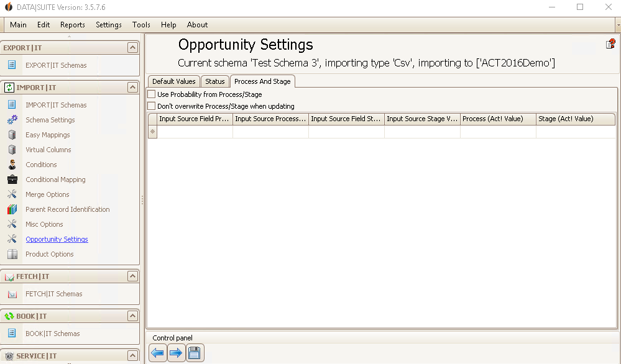Viewport: 621px width, 364px height.
Task: Click the BOOK|IT Schemas list icon
Action: tap(12, 333)
